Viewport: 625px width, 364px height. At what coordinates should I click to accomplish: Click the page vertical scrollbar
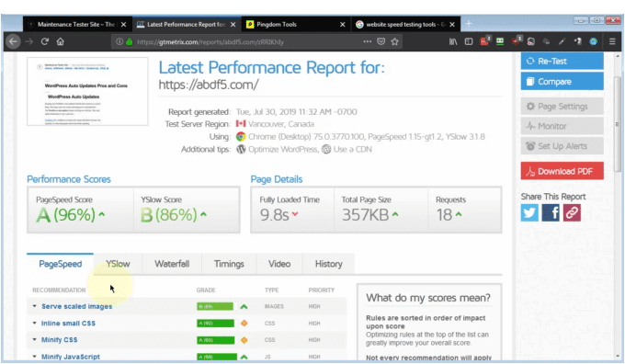click(618, 123)
